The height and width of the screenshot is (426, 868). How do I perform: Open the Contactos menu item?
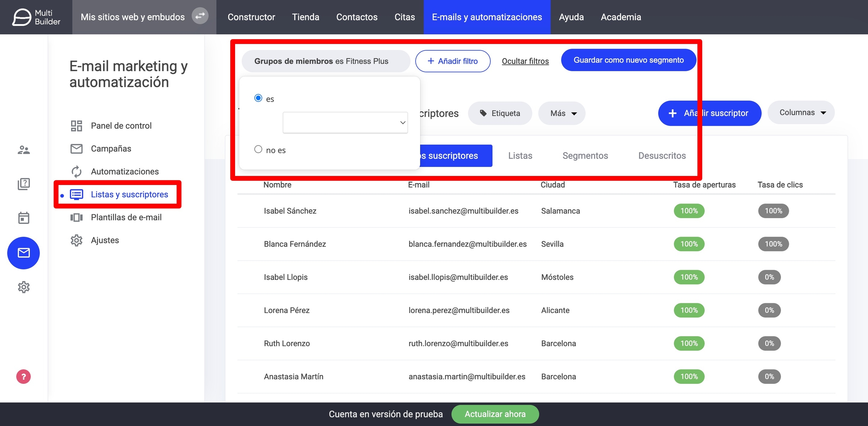pyautogui.click(x=356, y=17)
